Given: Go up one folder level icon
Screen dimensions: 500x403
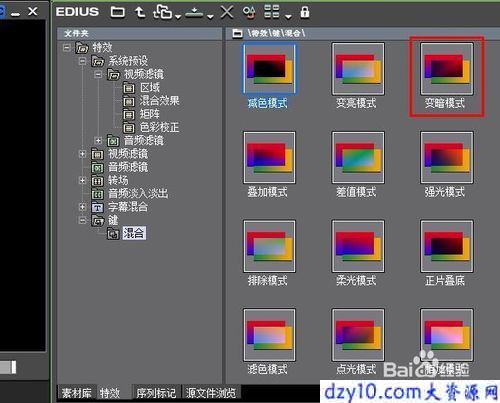Looking at the screenshot, I should coord(140,12).
